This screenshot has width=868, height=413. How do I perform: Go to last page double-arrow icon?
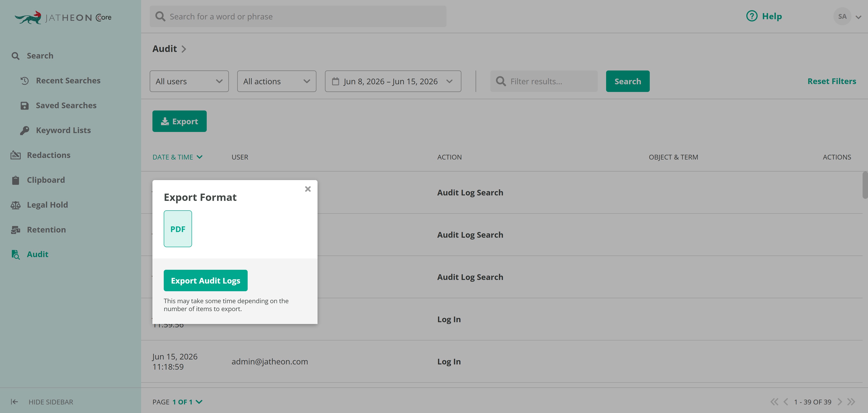[x=851, y=402]
